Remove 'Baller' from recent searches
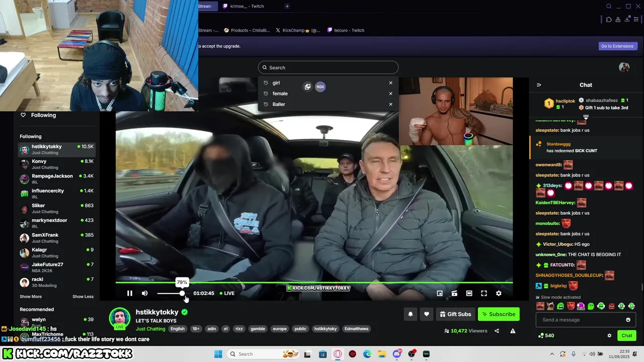This screenshot has height=362, width=644. [390, 104]
